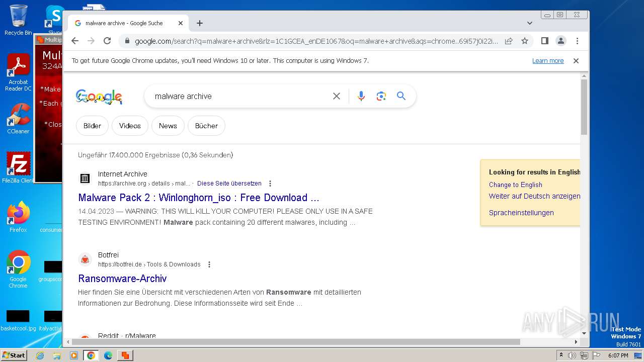
Task: Open Microsoft Edge from taskbar
Action: [108, 355]
